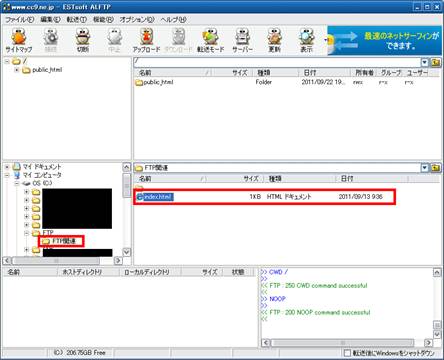Image resolution: width=444 pixels, height=360 pixels.
Task: Go up one folder in remote pane
Action: tap(435, 62)
